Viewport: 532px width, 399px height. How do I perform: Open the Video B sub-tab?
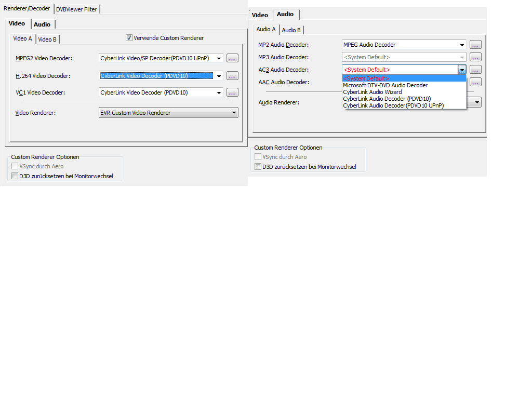[x=47, y=39]
